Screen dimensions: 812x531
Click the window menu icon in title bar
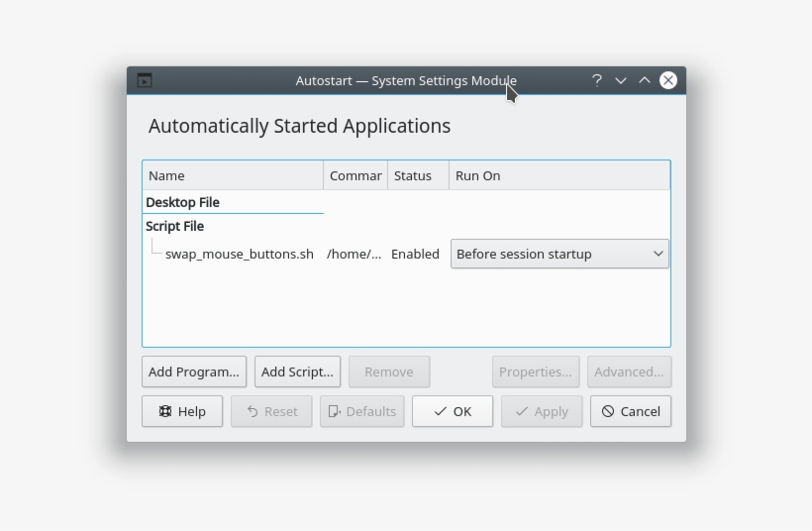coord(145,80)
